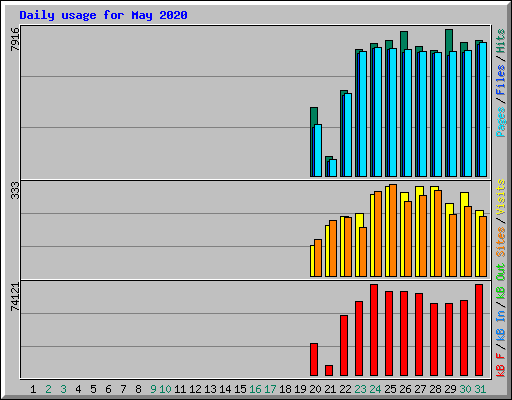Viewport: 512px width, 400px height.
Task: Click the orange Sites bar for day 25
Action: 393,230
